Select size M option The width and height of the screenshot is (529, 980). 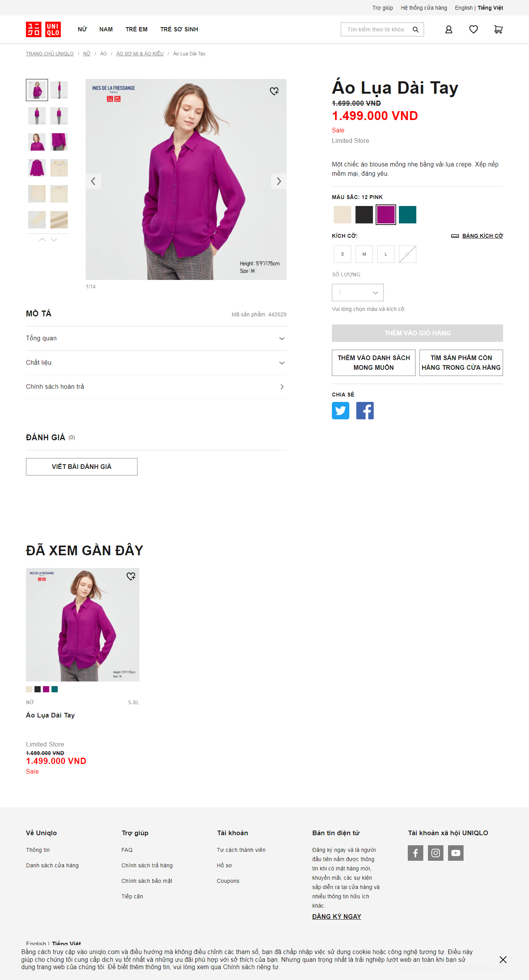(364, 254)
